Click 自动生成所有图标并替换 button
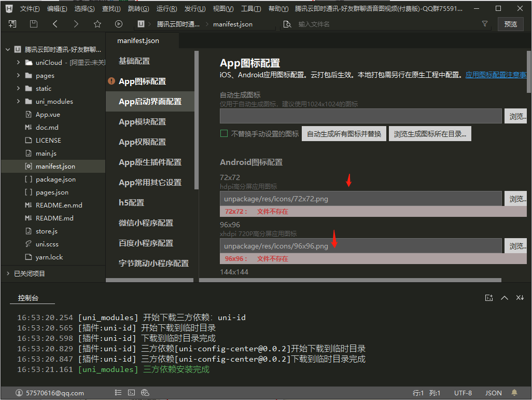 (x=344, y=134)
